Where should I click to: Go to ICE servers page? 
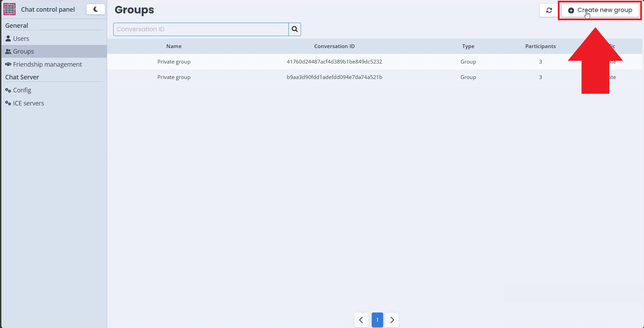[28, 103]
